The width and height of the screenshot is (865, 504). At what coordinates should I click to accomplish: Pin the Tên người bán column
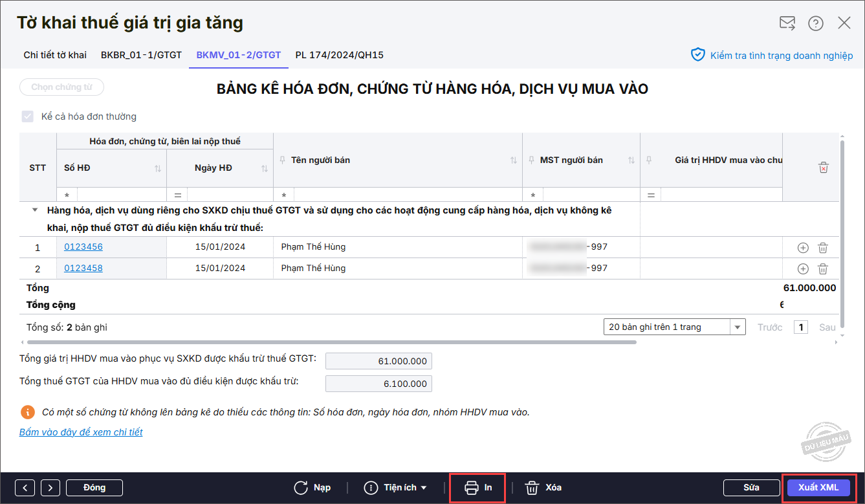(283, 160)
